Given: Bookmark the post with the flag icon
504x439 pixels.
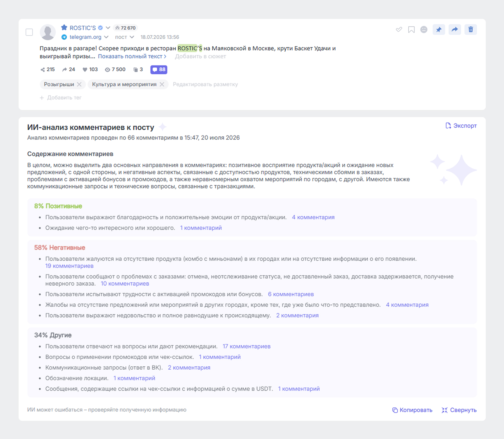Looking at the screenshot, I should pyautogui.click(x=411, y=30).
